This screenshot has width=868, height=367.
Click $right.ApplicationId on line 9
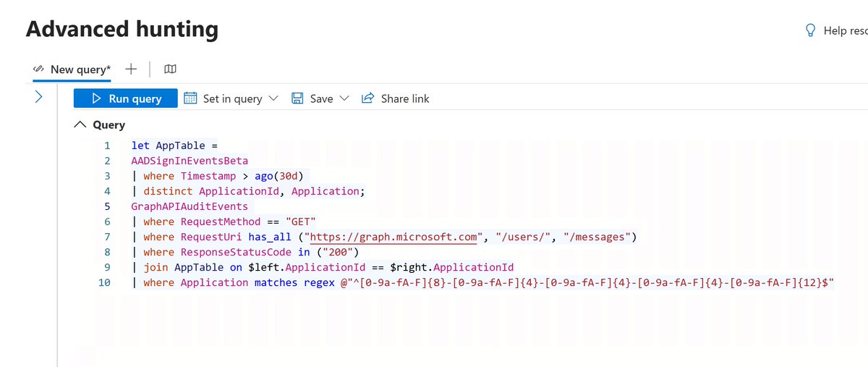coord(453,267)
